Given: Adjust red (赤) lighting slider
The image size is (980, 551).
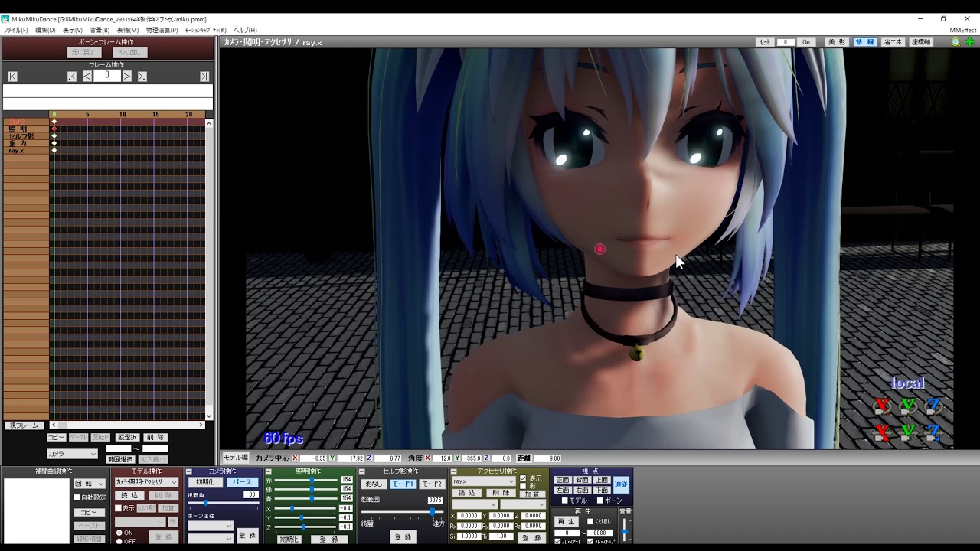Looking at the screenshot, I should 307,480.
